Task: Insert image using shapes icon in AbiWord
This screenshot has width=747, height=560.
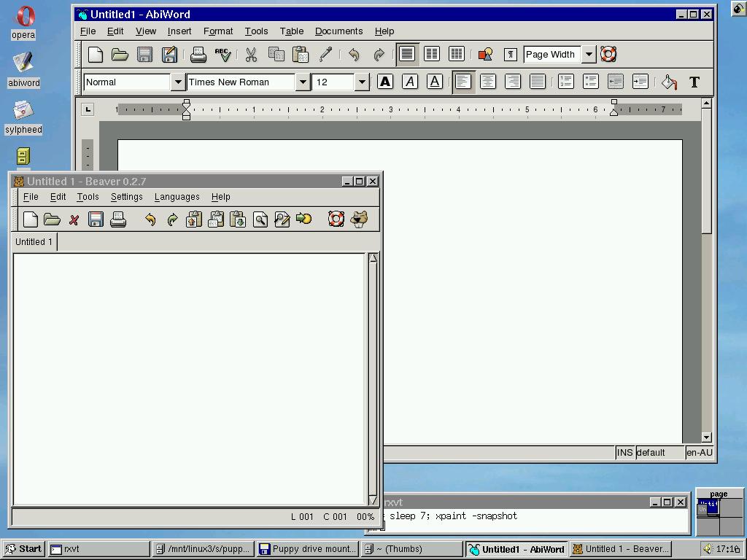Action: tap(485, 54)
